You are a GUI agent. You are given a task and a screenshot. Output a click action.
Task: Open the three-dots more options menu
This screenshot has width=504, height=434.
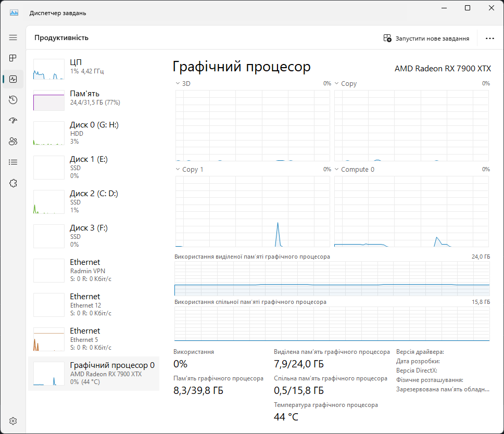click(x=489, y=38)
